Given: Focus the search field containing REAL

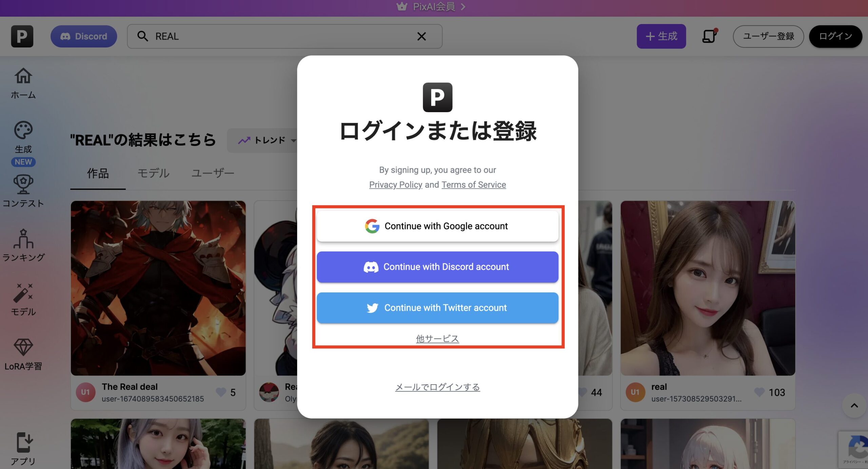Looking at the screenshot, I should [284, 36].
